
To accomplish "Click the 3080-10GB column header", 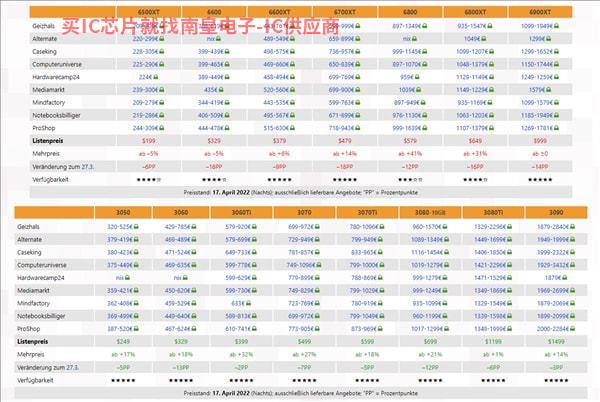I will point(430,212).
